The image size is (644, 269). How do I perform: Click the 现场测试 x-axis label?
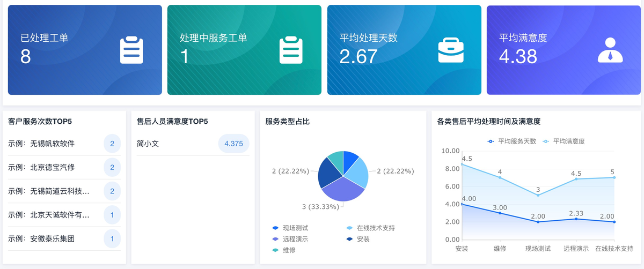[538, 249]
